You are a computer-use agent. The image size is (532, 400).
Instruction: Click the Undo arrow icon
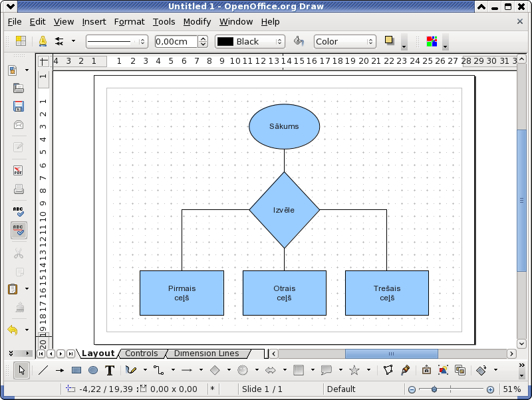(x=13, y=330)
